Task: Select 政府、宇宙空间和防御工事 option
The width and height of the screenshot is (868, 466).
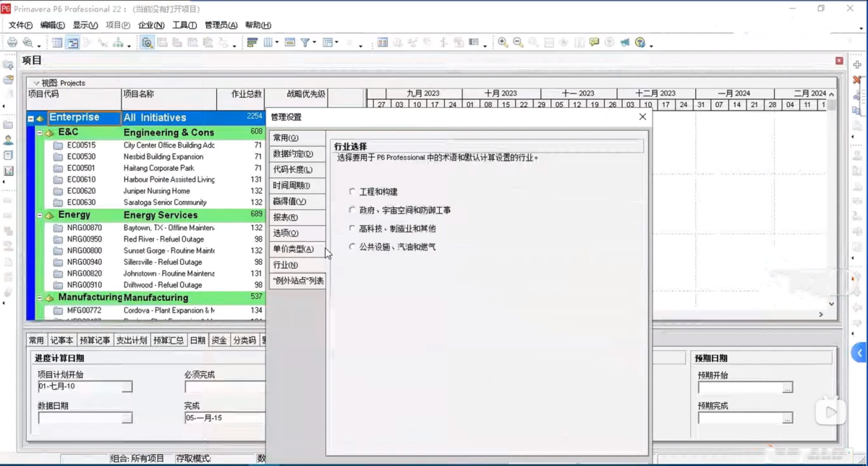Action: (x=352, y=210)
